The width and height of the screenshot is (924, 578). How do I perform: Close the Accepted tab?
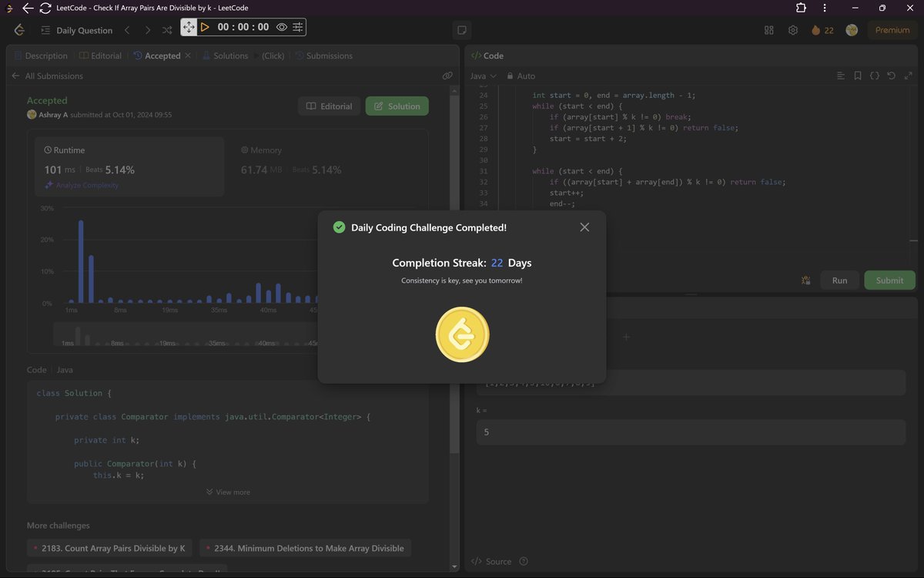click(188, 55)
